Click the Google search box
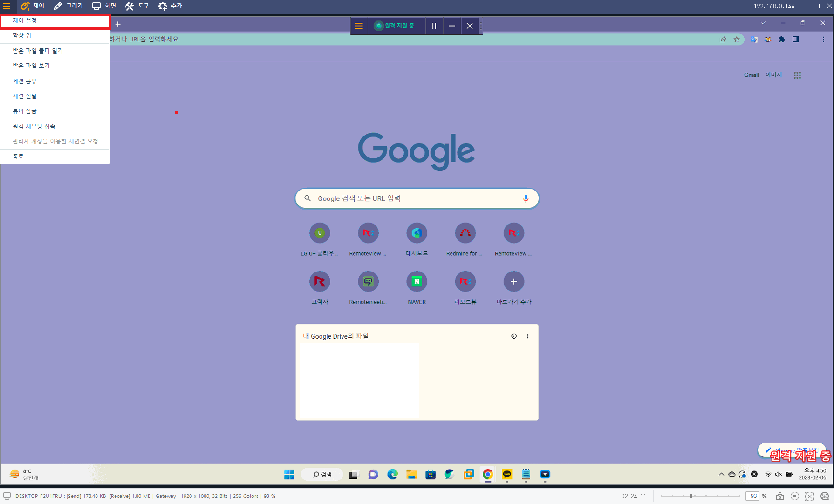Screen dimensions: 834x504 tap(417, 198)
